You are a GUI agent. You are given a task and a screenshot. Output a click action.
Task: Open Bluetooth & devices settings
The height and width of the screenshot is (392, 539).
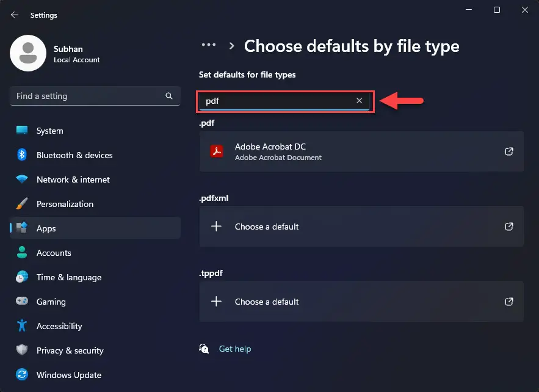74,155
